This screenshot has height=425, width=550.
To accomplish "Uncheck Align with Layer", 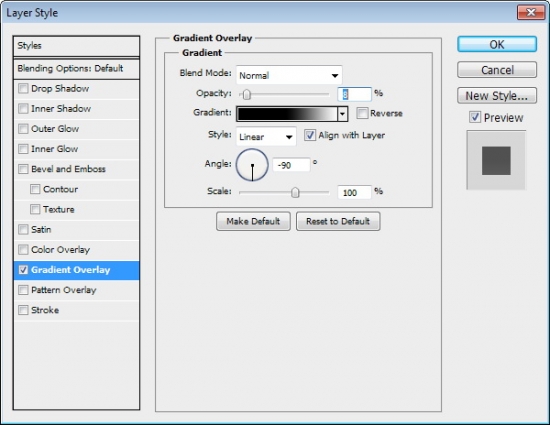I will [310, 135].
